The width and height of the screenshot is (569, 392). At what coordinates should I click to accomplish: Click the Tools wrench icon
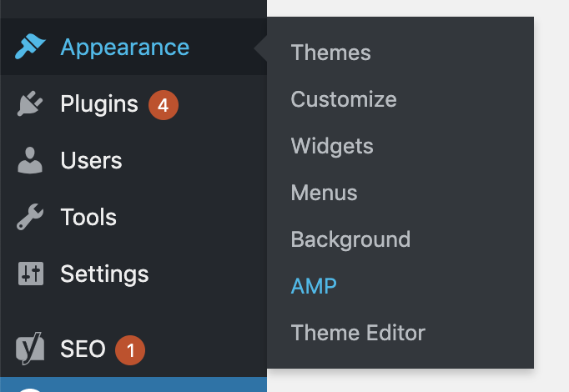coord(30,217)
